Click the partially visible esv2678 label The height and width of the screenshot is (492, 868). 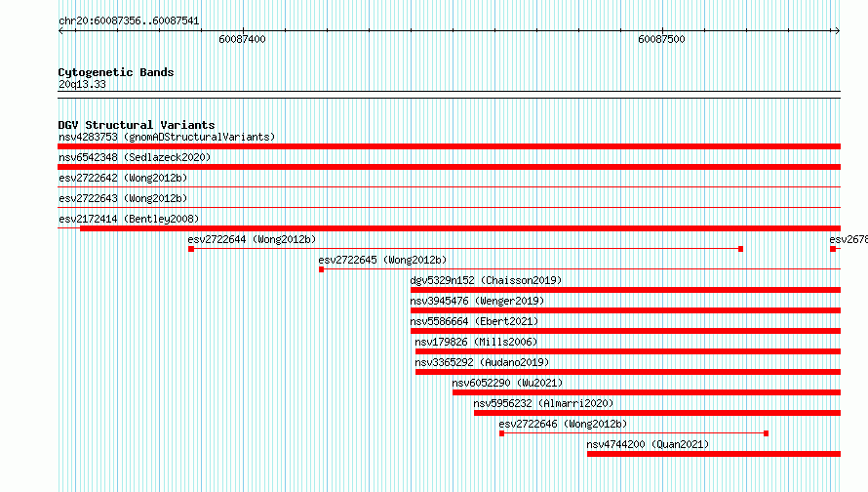848,239
